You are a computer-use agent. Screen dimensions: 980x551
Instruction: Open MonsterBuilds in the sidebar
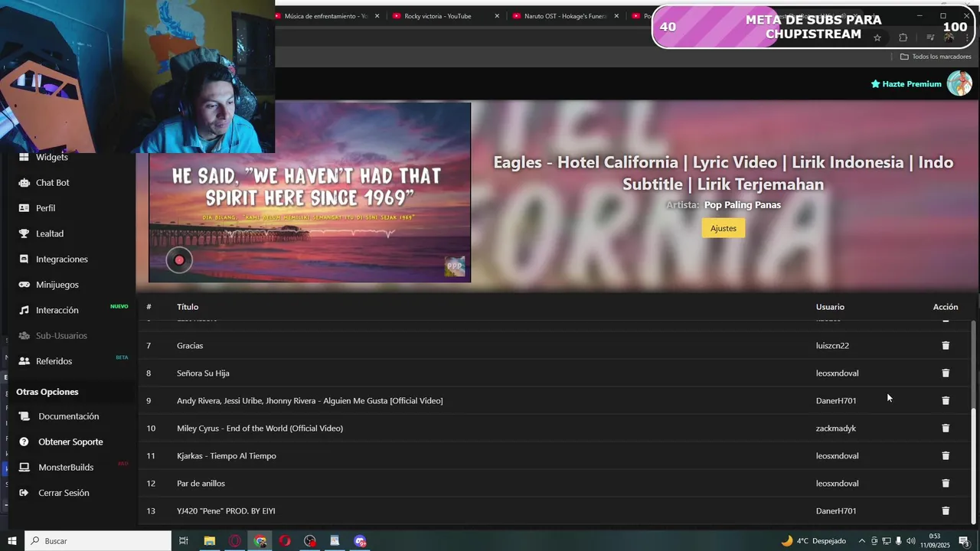pos(66,468)
